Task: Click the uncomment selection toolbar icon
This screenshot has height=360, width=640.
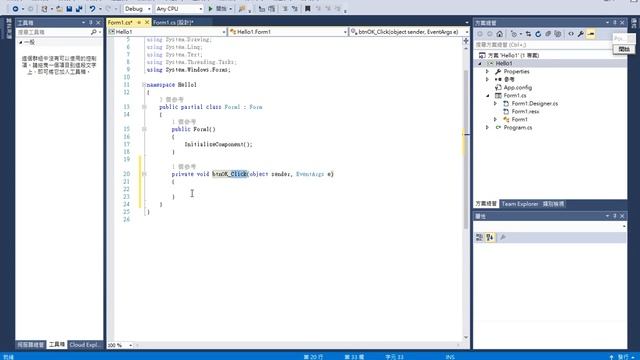Action: pyautogui.click(x=295, y=9)
